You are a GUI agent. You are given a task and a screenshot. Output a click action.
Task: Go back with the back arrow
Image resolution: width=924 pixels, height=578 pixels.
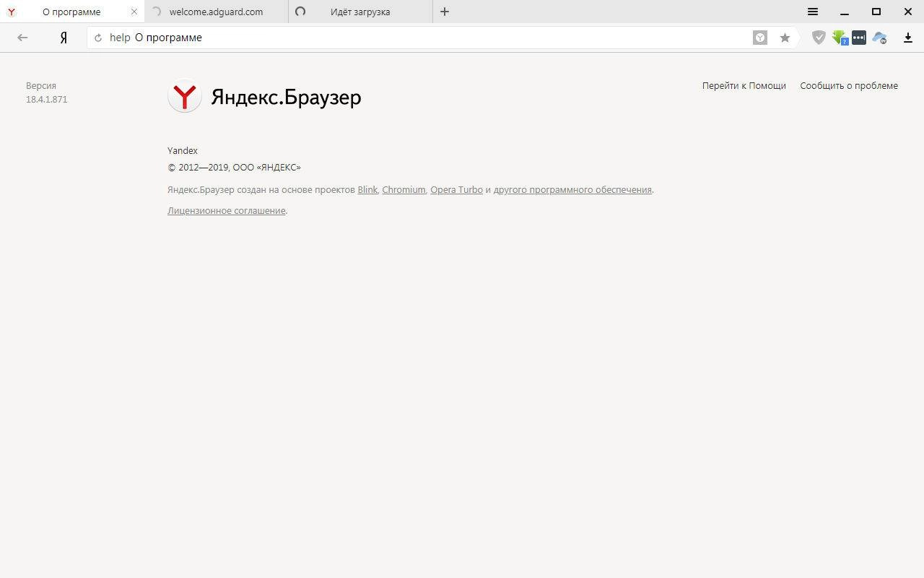tap(22, 38)
